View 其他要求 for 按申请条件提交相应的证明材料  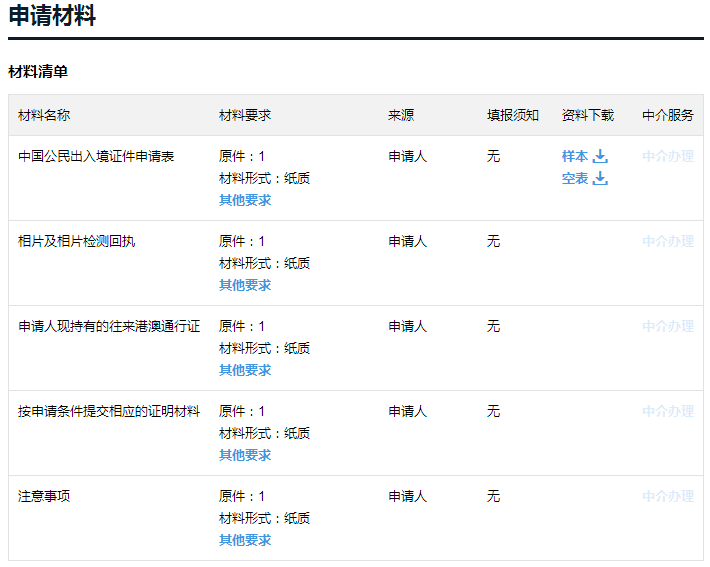[245, 455]
